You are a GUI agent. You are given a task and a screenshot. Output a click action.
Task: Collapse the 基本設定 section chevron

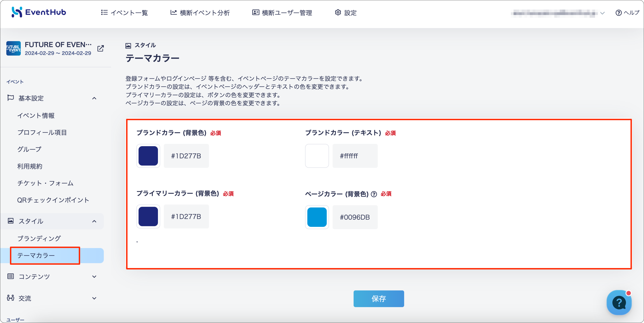coord(94,98)
